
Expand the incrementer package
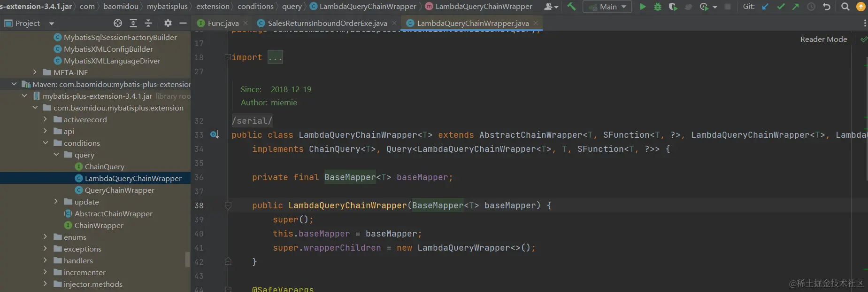45,272
